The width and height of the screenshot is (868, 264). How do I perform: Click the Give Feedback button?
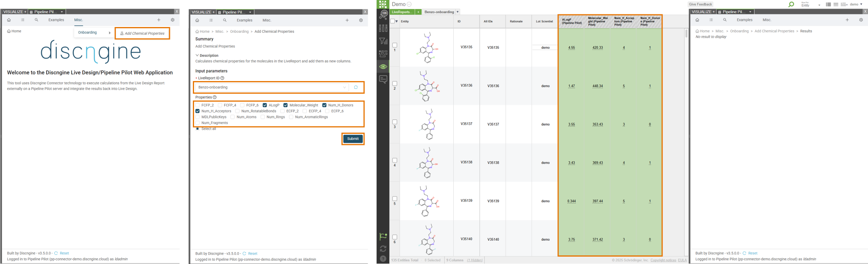(701, 4)
